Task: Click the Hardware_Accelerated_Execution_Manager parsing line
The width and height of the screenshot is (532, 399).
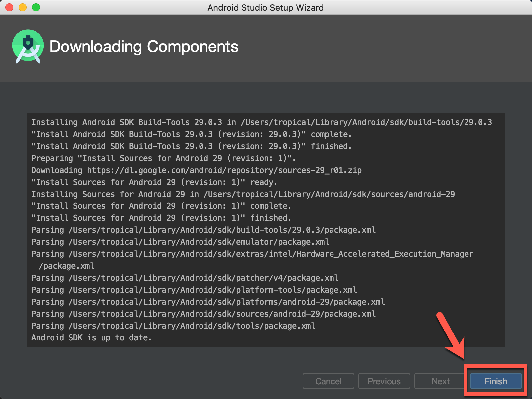Action: pos(252,260)
